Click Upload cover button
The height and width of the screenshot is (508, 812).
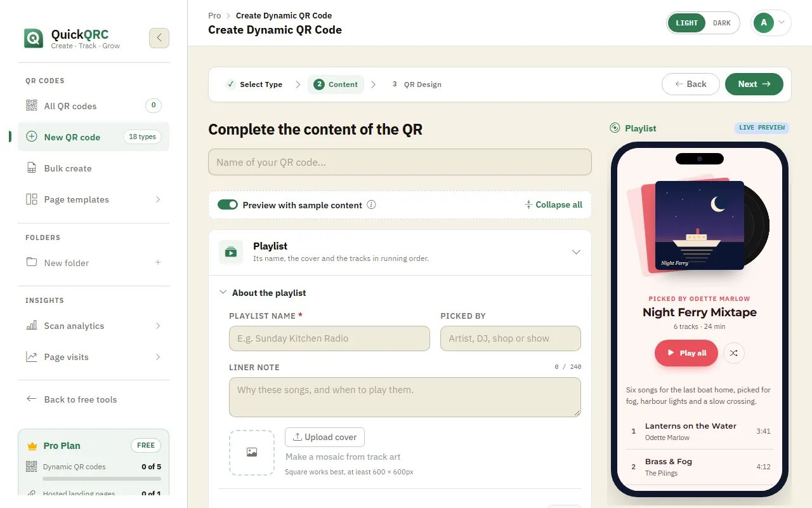325,437
